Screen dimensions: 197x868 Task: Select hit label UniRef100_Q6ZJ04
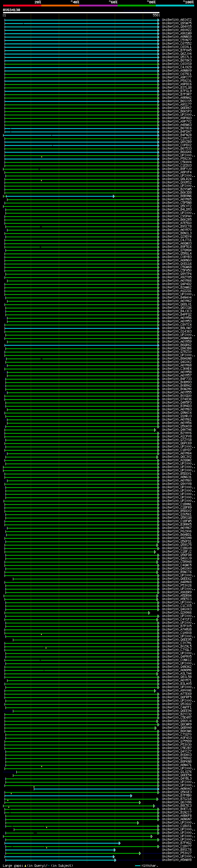coord(176,54)
